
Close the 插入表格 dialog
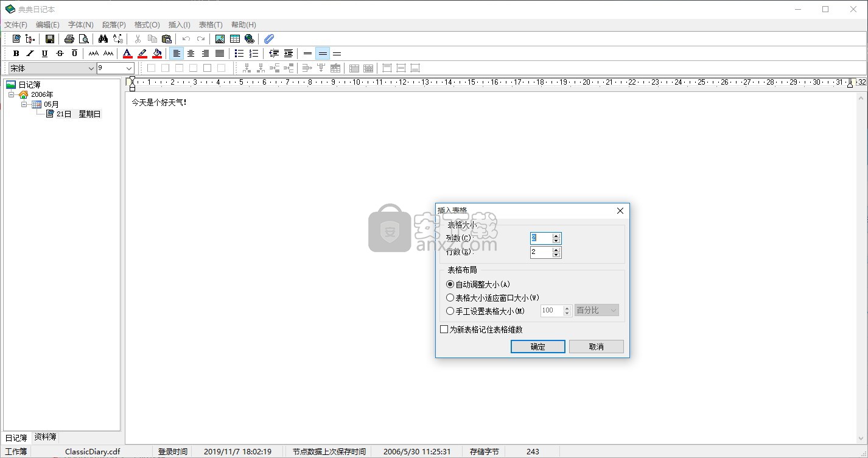620,211
